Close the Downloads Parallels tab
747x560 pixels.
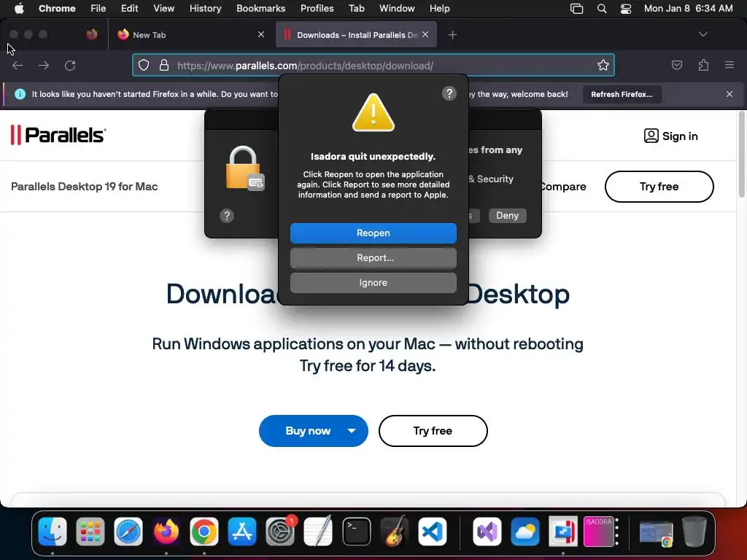(425, 34)
